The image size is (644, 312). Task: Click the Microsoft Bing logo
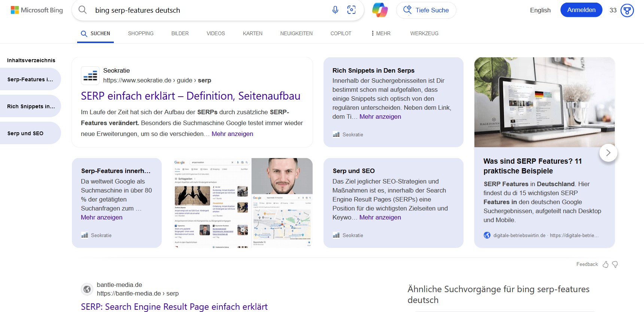point(37,10)
